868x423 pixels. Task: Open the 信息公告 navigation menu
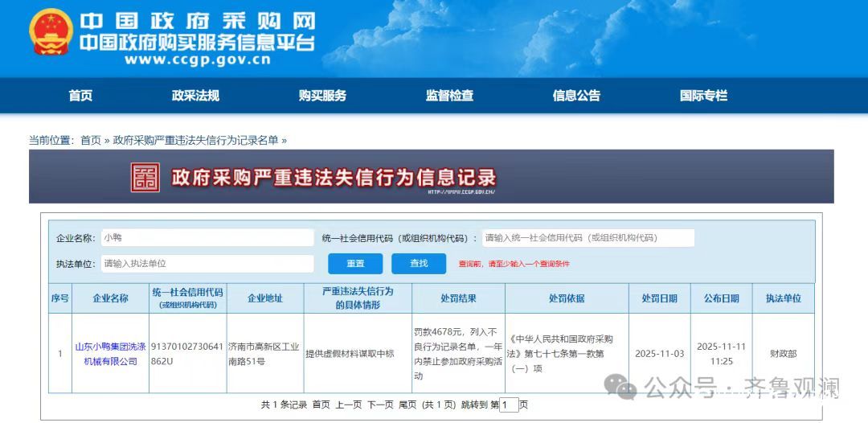(x=576, y=96)
